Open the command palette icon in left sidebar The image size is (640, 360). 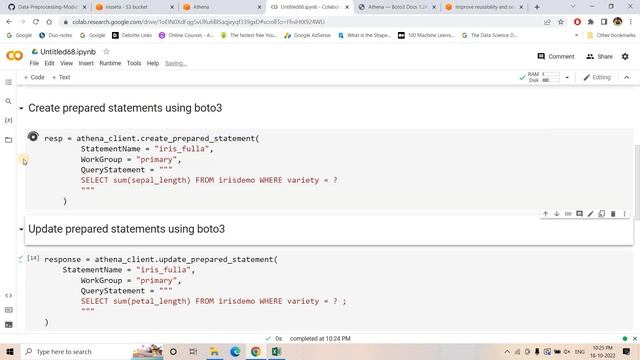pos(8,310)
